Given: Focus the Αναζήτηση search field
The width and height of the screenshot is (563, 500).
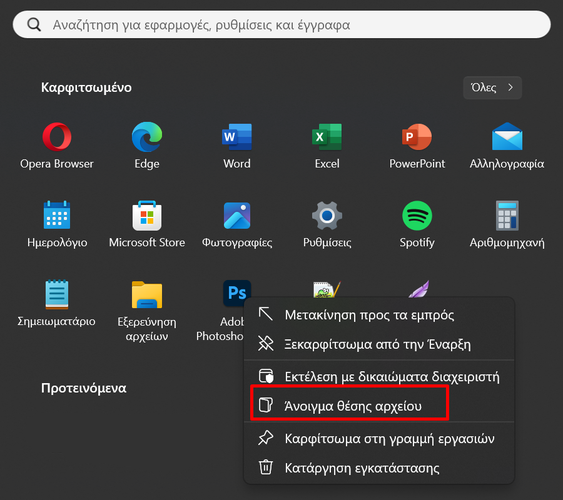Looking at the screenshot, I should (282, 24).
